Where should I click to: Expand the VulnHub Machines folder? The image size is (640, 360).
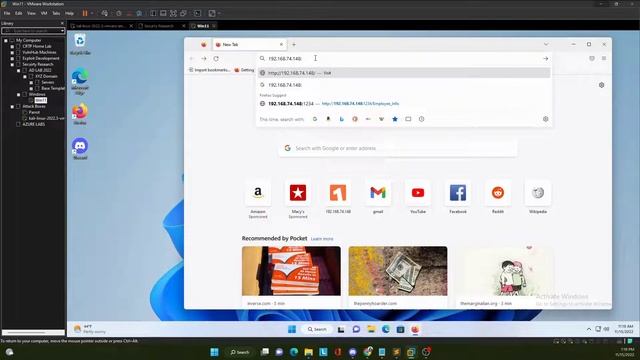(x=12, y=52)
